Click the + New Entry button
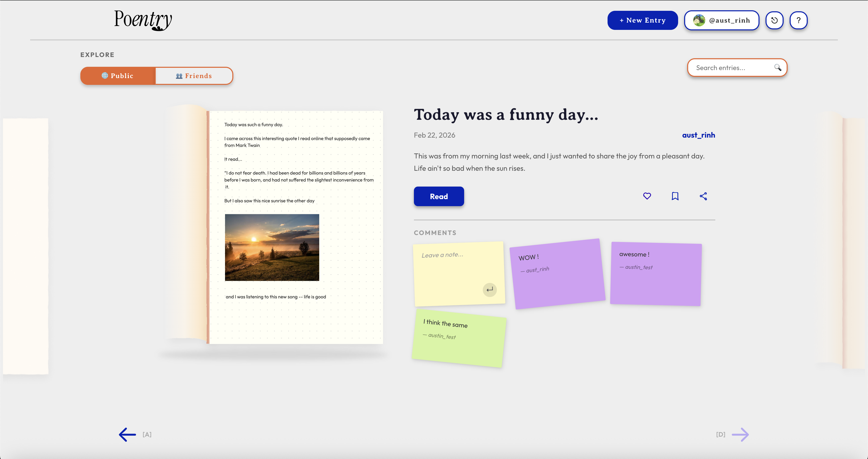868x459 pixels. [x=642, y=21]
